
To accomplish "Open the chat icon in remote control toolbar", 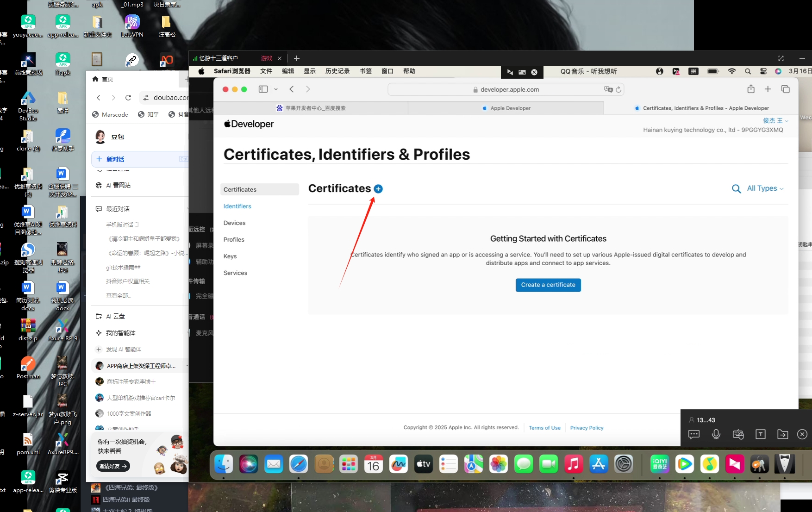I will [694, 434].
